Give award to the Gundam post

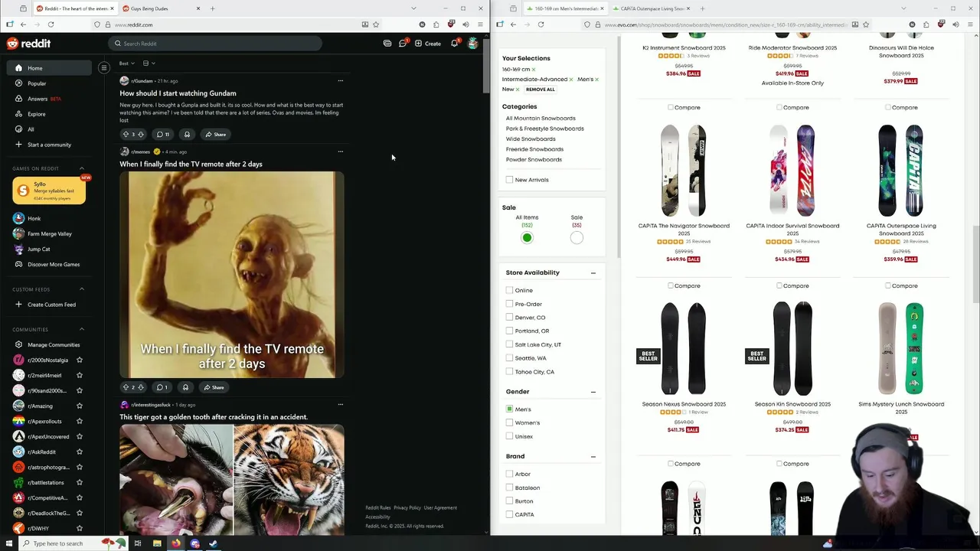pos(187,135)
